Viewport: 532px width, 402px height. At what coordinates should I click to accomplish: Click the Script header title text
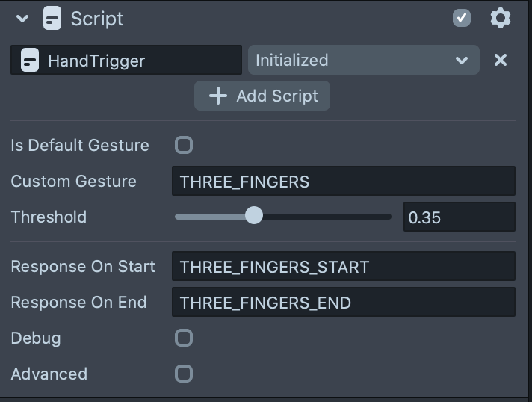[x=97, y=19]
